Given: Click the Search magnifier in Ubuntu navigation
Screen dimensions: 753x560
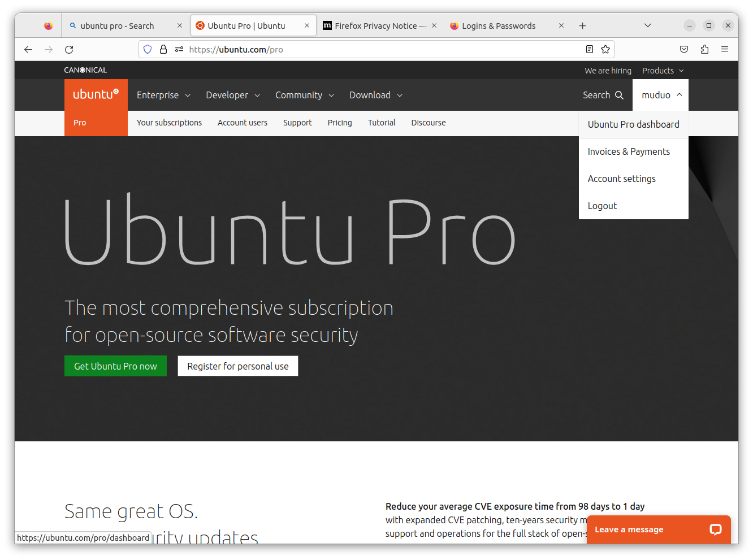Looking at the screenshot, I should point(619,95).
